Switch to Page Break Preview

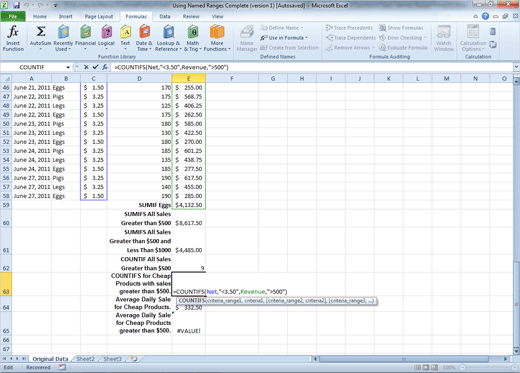click(x=434, y=367)
